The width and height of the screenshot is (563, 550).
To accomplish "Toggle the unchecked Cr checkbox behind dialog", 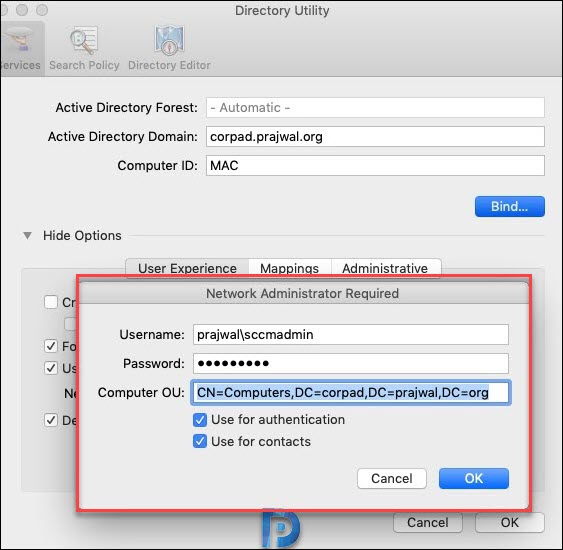I will tap(51, 302).
